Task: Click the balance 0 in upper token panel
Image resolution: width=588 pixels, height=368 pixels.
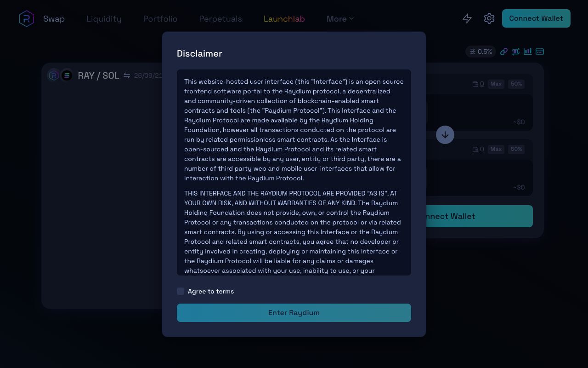Action: [x=482, y=84]
